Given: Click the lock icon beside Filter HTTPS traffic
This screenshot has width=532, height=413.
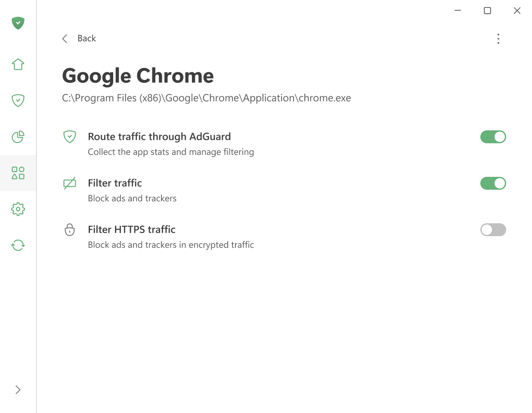Looking at the screenshot, I should pyautogui.click(x=69, y=230).
